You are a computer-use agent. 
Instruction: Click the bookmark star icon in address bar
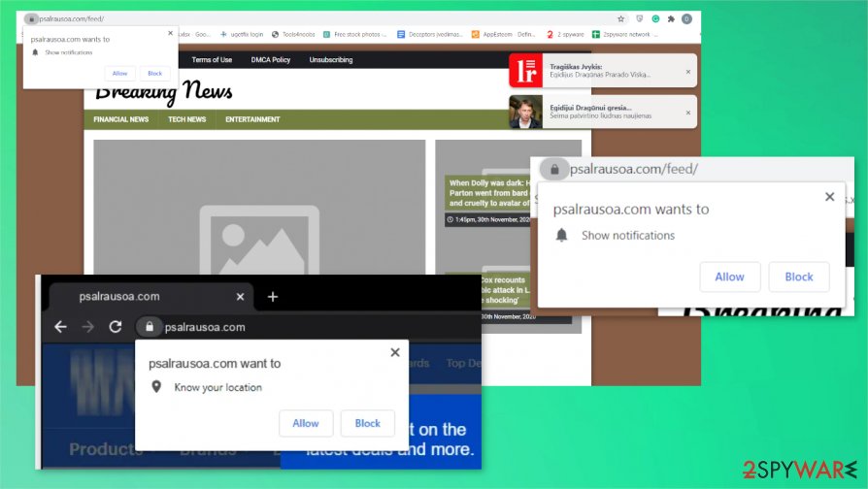[621, 18]
